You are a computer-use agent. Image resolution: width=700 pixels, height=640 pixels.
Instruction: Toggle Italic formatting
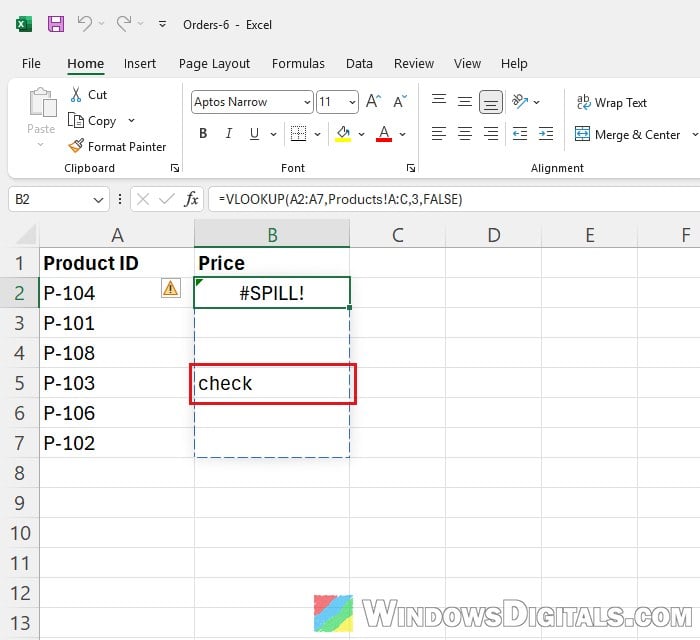229,133
